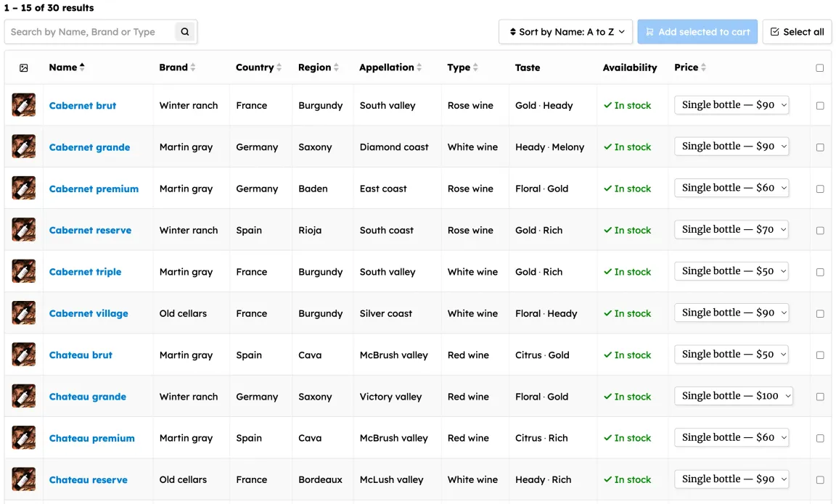836x504 pixels.
Task: Open the Cabernet village wine link
Action: (89, 314)
